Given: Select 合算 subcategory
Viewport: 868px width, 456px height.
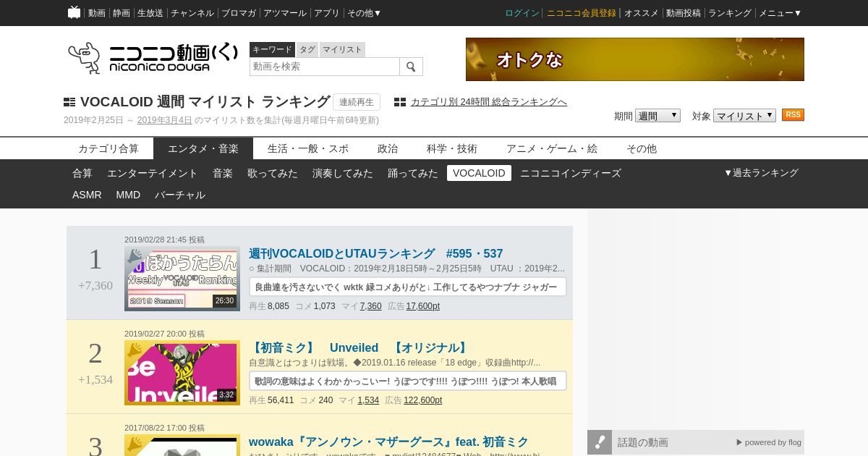Looking at the screenshot, I should point(82,173).
